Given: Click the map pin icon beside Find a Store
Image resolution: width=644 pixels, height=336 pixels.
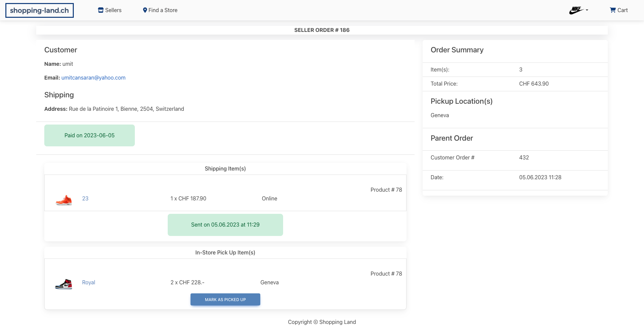Looking at the screenshot, I should pyautogui.click(x=145, y=10).
